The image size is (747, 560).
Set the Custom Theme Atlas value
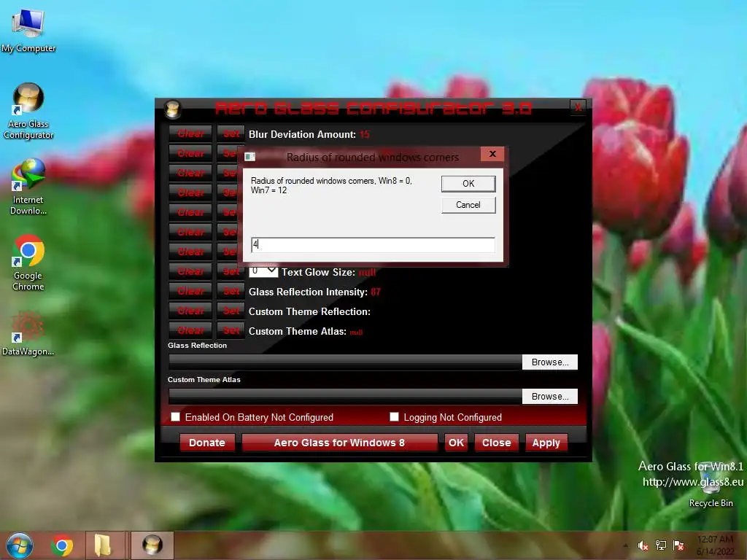tap(231, 330)
